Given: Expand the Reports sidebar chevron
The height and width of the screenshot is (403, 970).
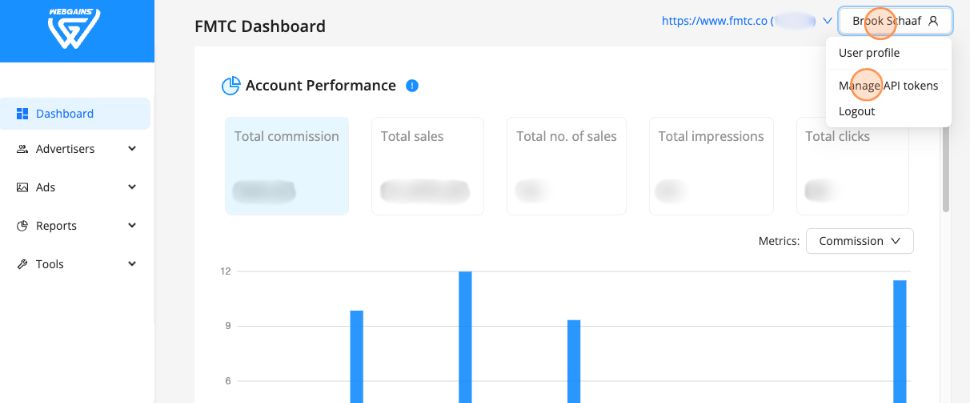Looking at the screenshot, I should pos(132,225).
